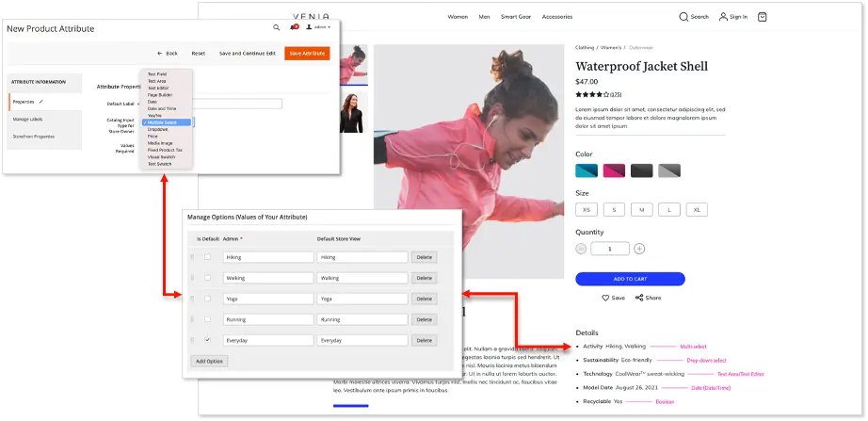The width and height of the screenshot is (868, 421).
Task: Open search in the admin header
Action: [276, 27]
